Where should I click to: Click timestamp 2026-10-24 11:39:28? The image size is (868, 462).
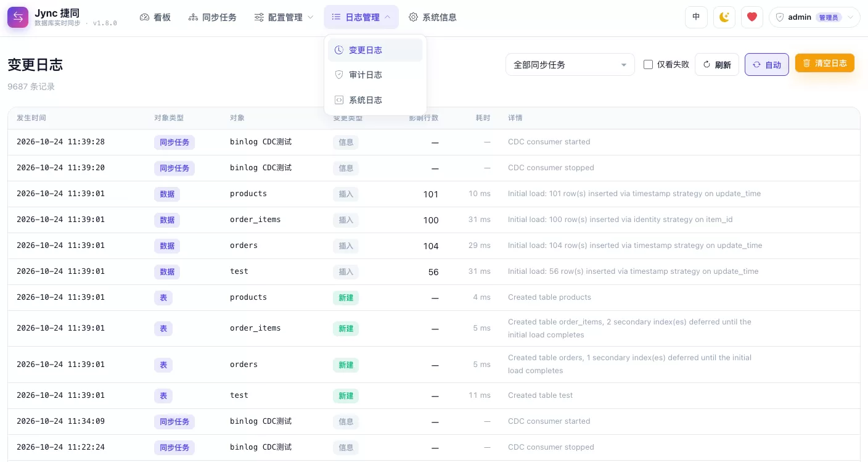tap(60, 142)
